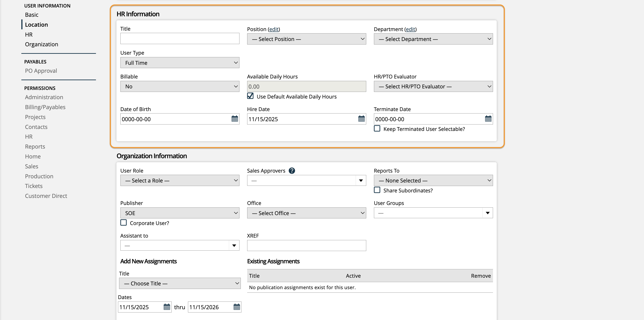Click the edit link next to Position
This screenshot has width=644, height=320.
274,29
